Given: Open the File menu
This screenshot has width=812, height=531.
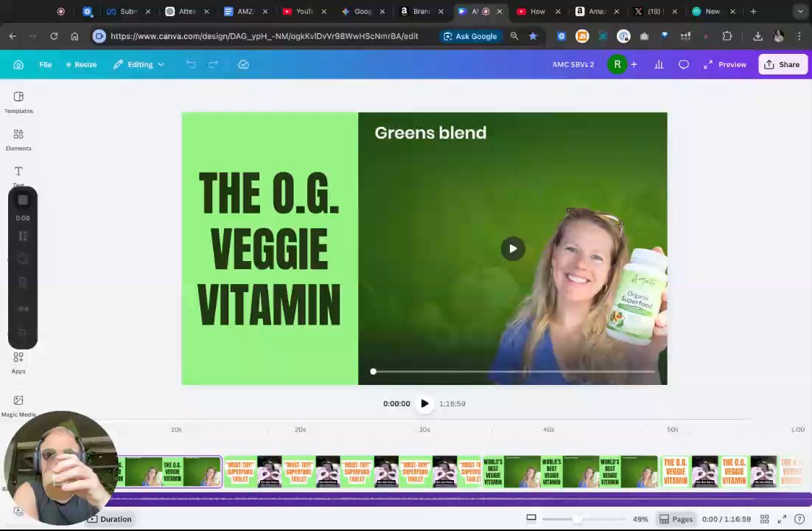Looking at the screenshot, I should point(46,64).
